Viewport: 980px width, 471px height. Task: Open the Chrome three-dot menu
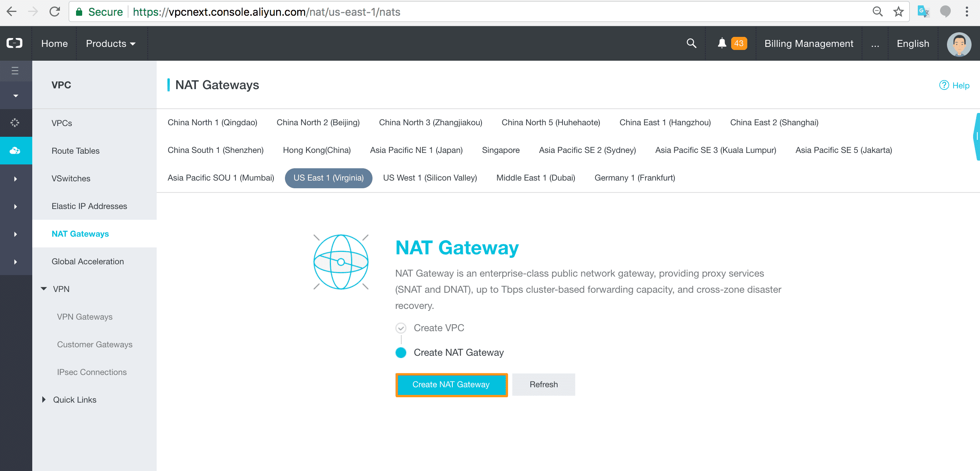[967, 12]
